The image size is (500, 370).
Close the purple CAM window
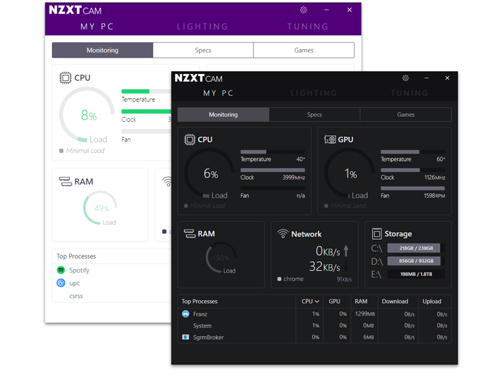349,10
